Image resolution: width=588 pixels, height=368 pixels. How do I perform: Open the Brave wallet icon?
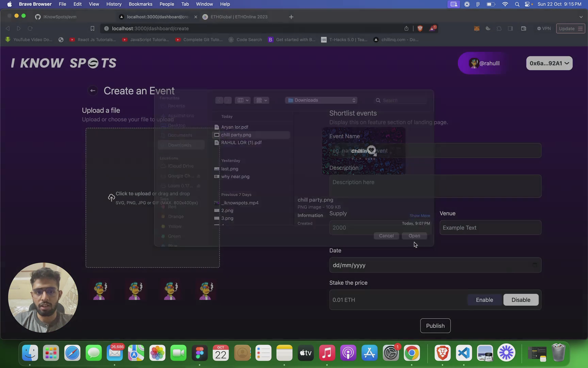[x=523, y=29]
